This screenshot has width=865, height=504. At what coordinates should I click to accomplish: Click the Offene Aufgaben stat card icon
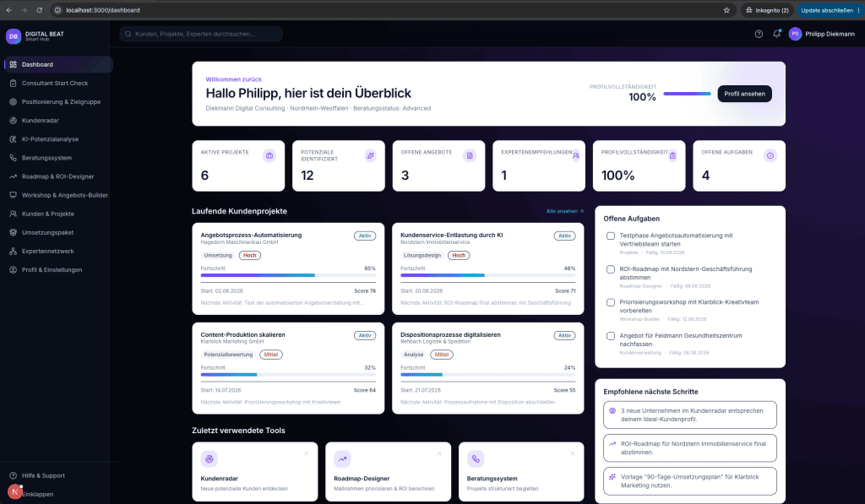770,155
